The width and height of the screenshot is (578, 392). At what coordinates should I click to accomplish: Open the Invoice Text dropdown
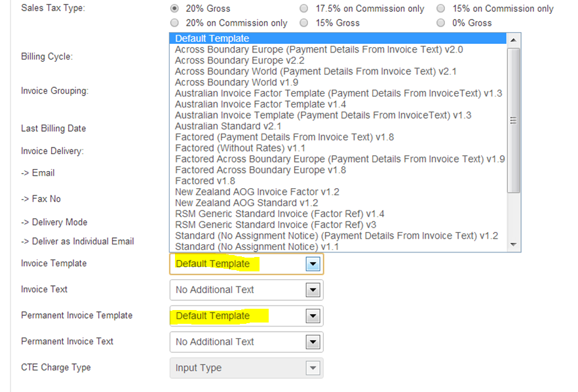click(246, 290)
